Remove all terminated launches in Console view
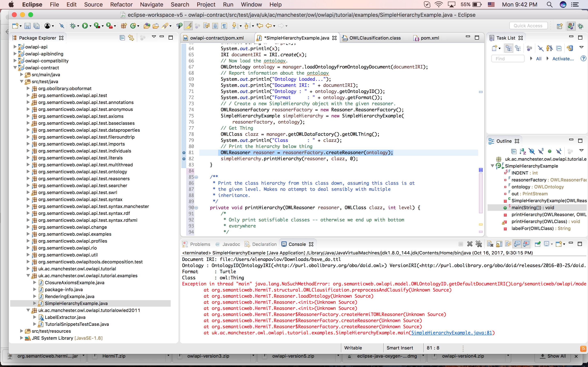588x367 pixels. click(479, 244)
